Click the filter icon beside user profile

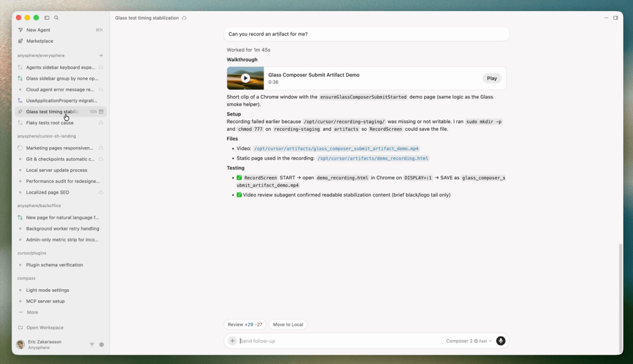click(92, 344)
